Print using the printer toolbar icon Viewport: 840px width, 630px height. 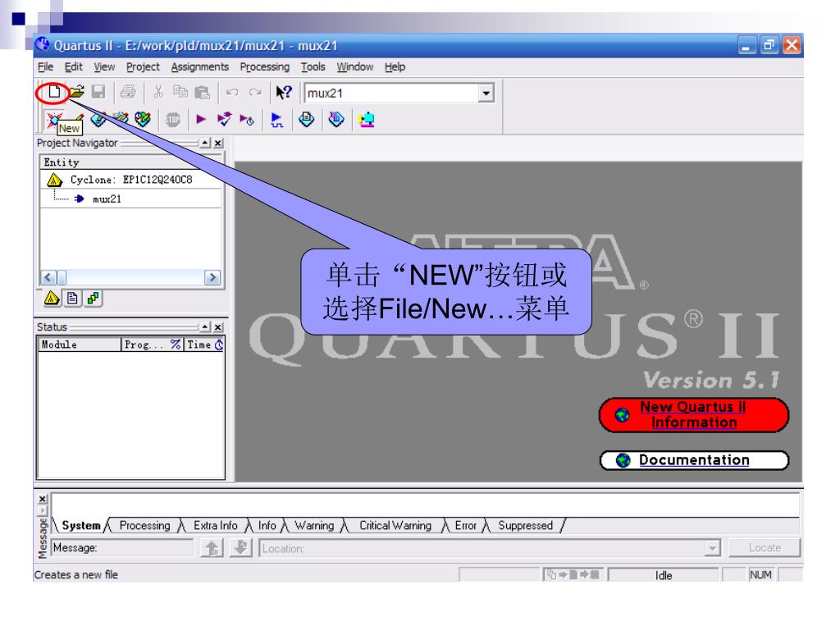[x=128, y=92]
